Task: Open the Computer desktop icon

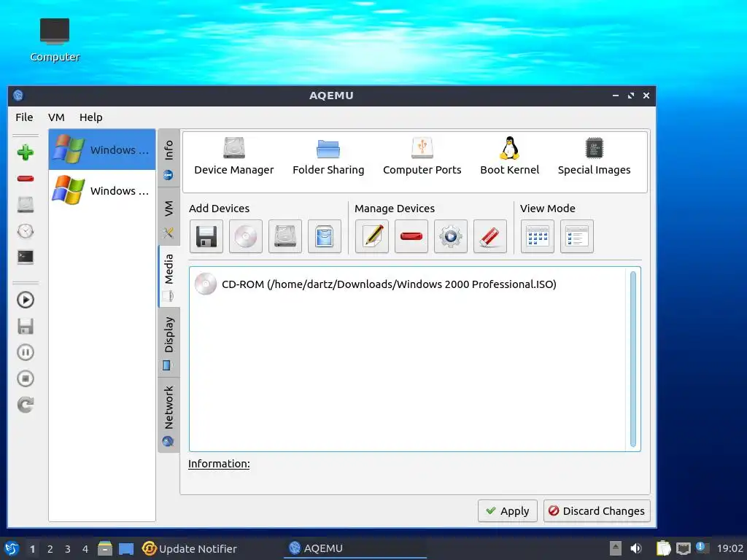Action: [55, 40]
